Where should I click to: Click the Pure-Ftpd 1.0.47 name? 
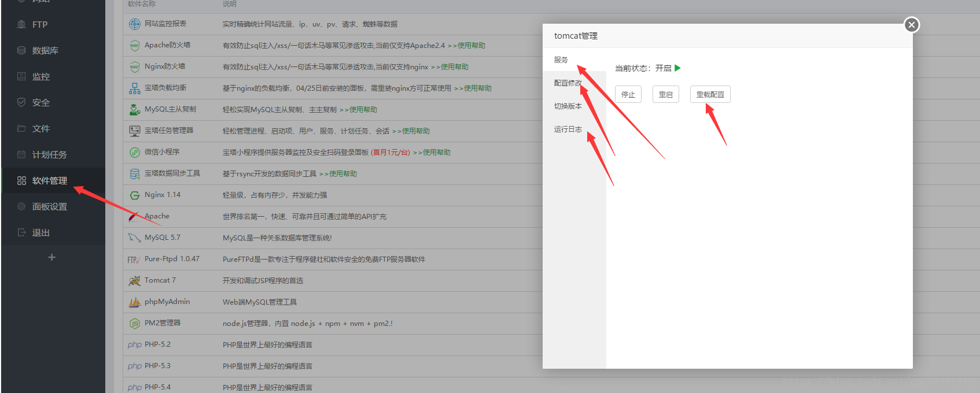(x=172, y=259)
